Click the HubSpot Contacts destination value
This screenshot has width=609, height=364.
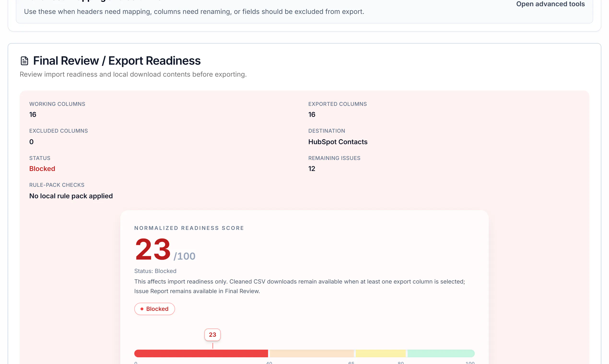coord(338,142)
